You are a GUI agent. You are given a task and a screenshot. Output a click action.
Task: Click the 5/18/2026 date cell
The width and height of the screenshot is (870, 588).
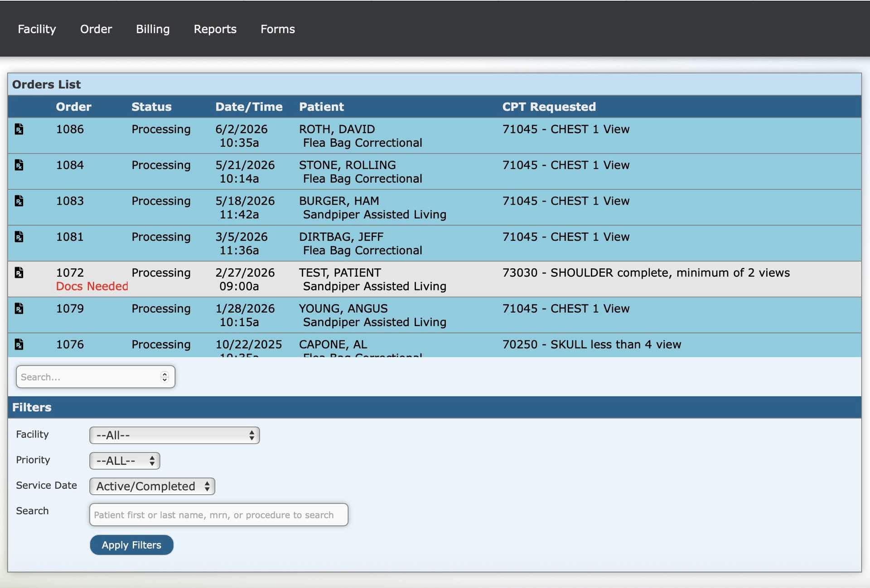(245, 201)
